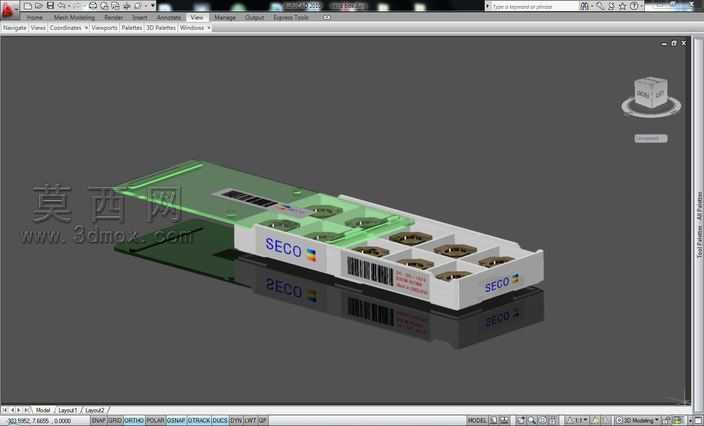Viewport: 704px width, 426px height.
Task: Click the 3D Palettes panel title
Action: coord(161,28)
